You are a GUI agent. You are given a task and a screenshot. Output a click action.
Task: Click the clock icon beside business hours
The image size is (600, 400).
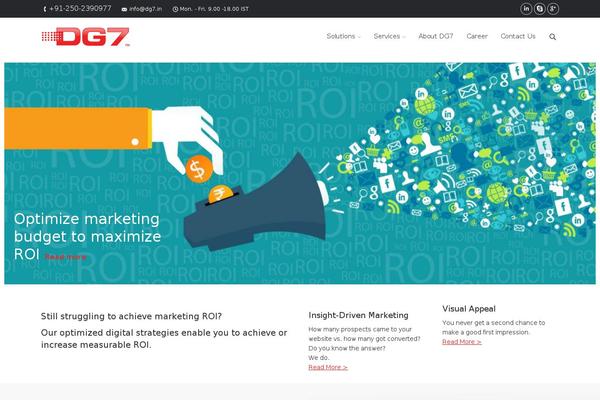(x=175, y=9)
